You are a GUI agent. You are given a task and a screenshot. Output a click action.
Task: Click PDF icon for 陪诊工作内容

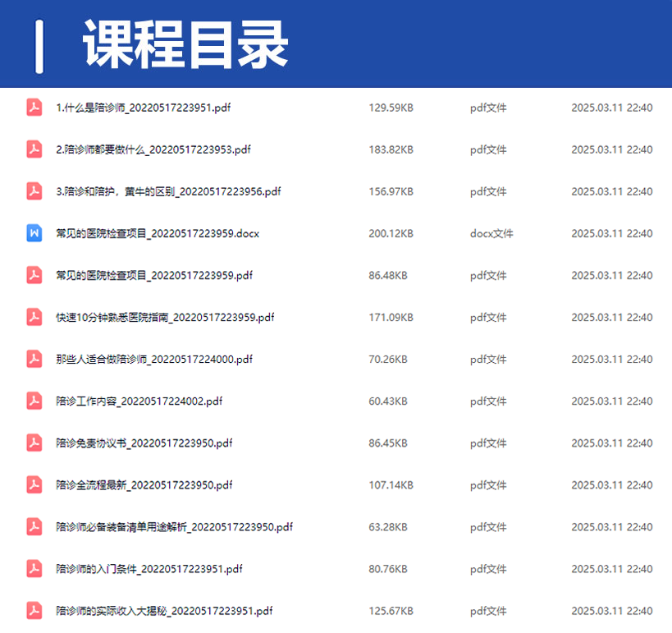[34, 401]
